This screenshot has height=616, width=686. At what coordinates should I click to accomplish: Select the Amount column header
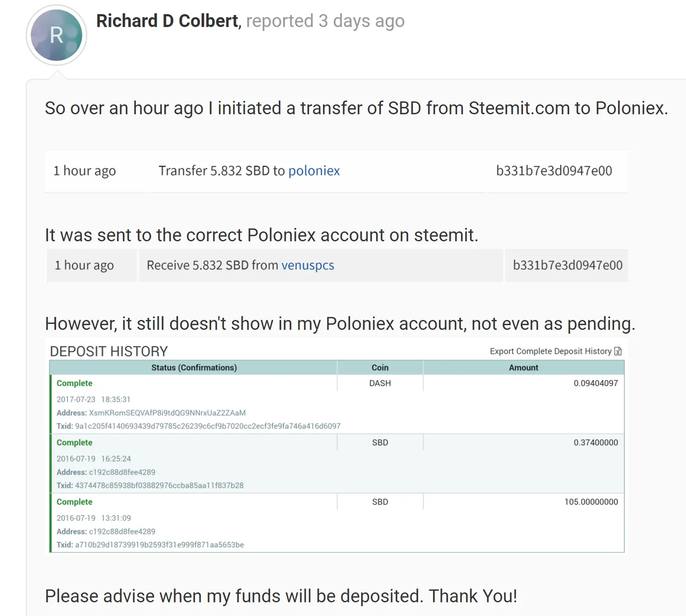click(524, 367)
